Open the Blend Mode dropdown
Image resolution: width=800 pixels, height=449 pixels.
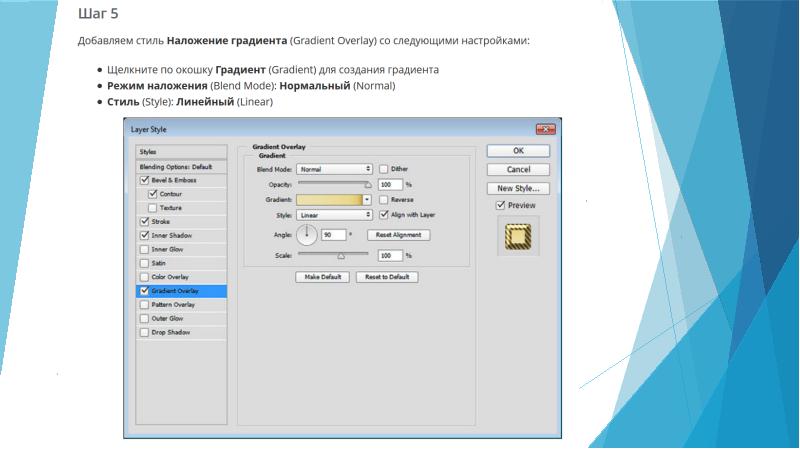[334, 170]
